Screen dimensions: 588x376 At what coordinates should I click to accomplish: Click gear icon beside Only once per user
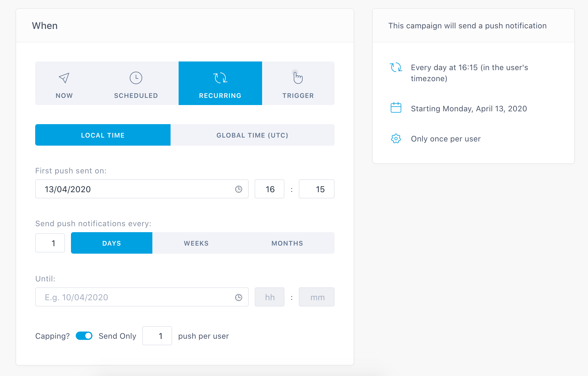pos(396,139)
